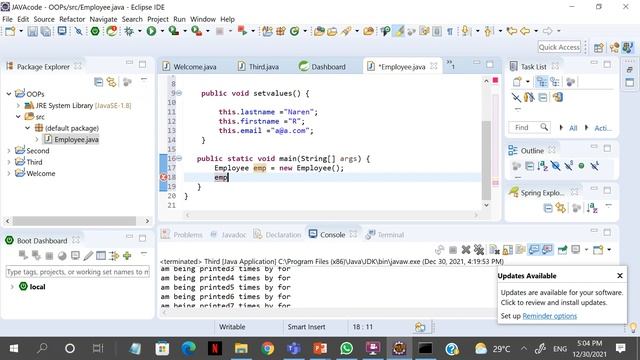Image resolution: width=640 pixels, height=360 pixels.
Task: Open Netflix from the Windows taskbar
Action: [215, 348]
